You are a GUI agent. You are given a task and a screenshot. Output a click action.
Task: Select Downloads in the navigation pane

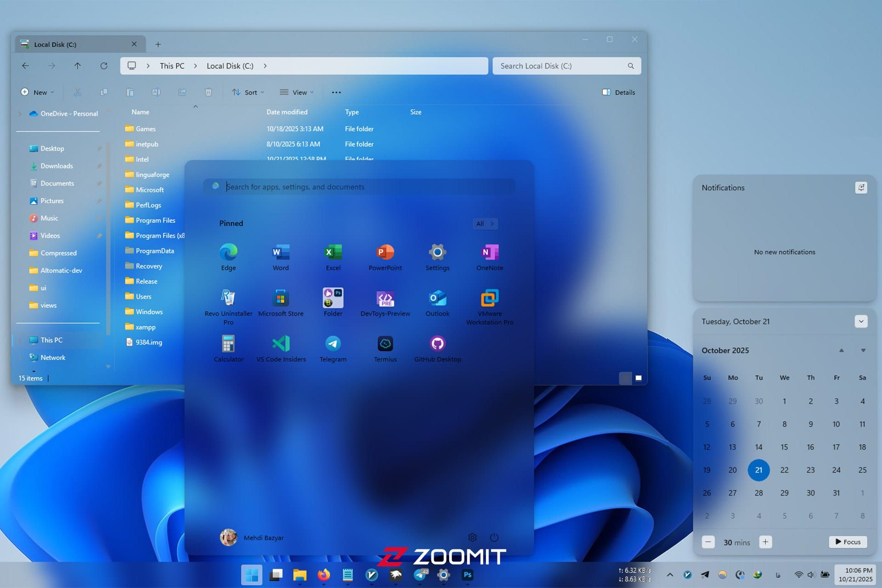coord(57,166)
